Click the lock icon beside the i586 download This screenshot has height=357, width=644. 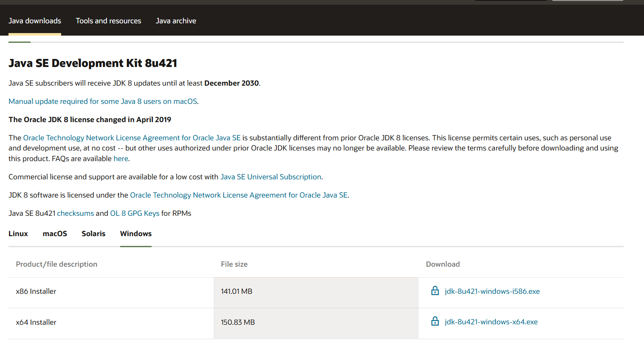pos(435,291)
